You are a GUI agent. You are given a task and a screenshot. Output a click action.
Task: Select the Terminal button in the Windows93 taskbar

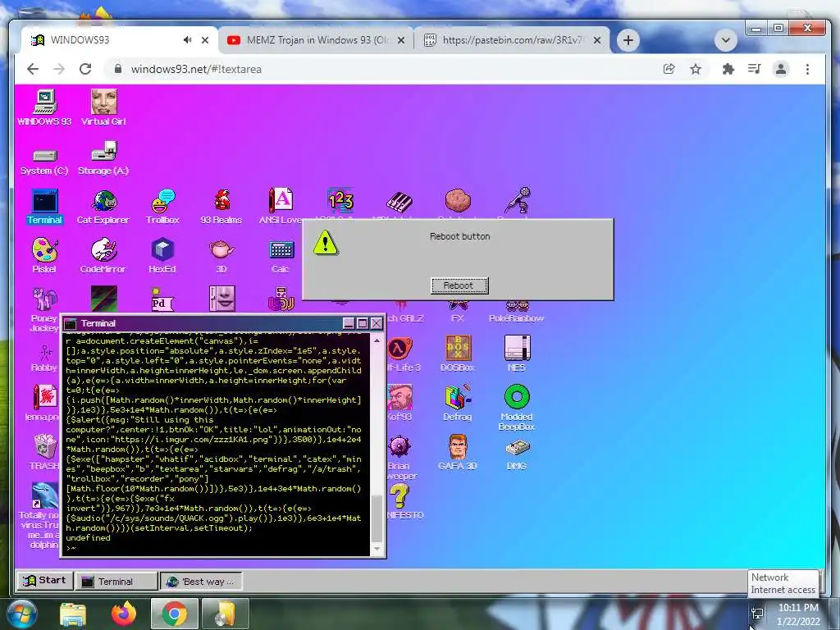pos(116,582)
